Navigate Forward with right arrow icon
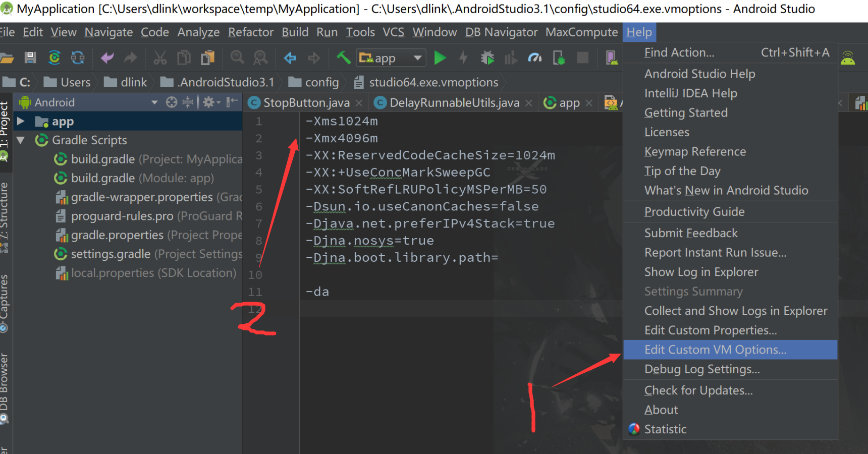The width and height of the screenshot is (868, 454). coord(314,58)
